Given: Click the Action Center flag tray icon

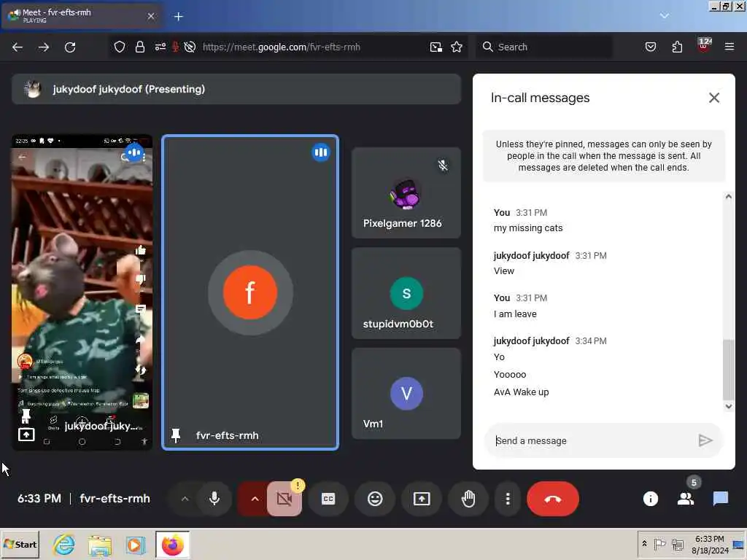Looking at the screenshot, I should 659,543.
